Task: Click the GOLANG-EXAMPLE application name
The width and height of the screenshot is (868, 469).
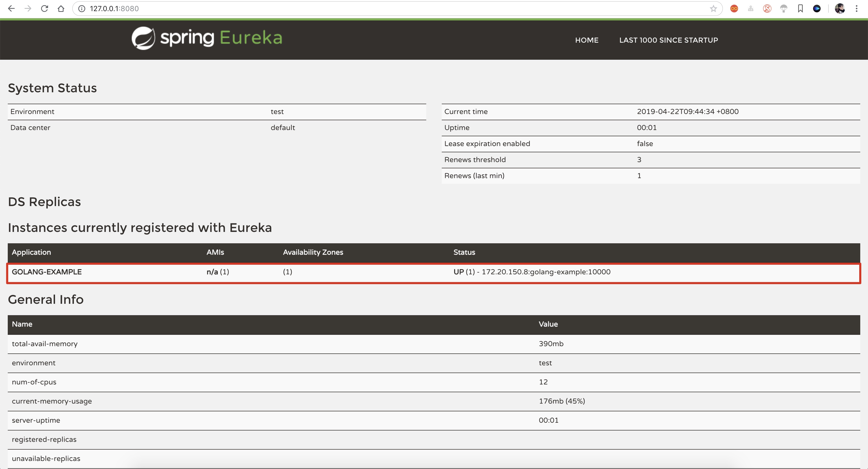Action: 47,272
